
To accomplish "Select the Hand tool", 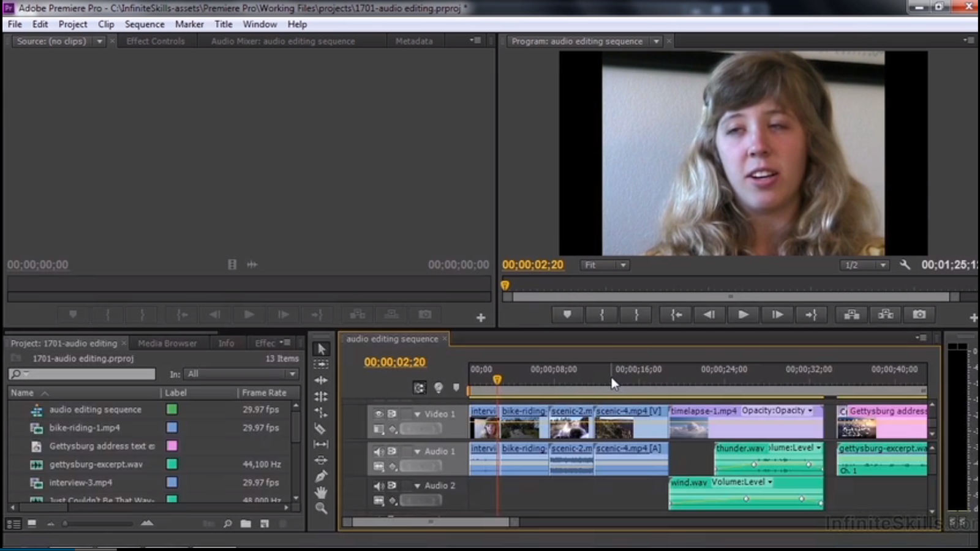I will (x=321, y=492).
